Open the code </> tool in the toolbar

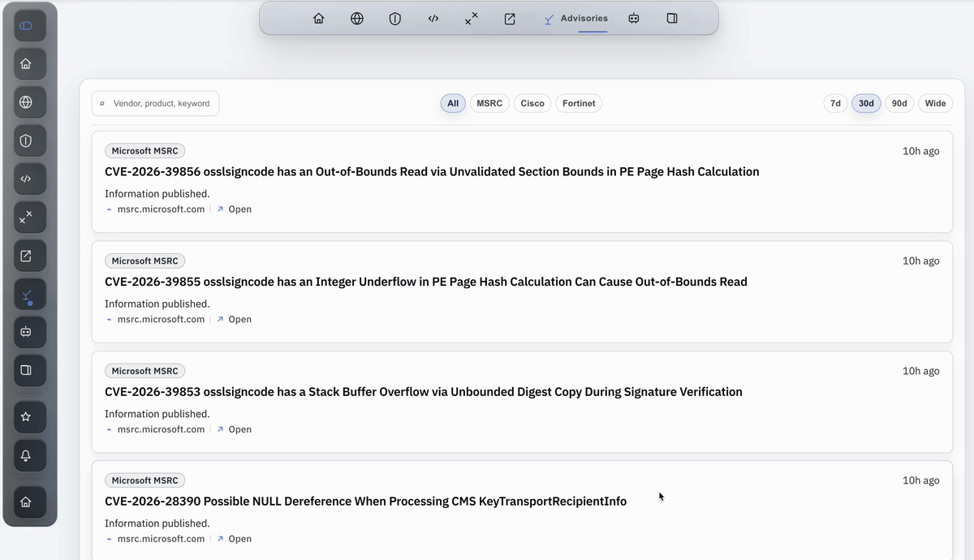click(433, 18)
